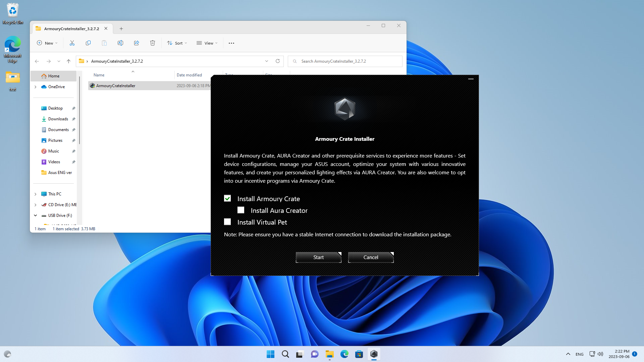
Task: Select OneDrive in the navigation pane
Action: (56, 87)
